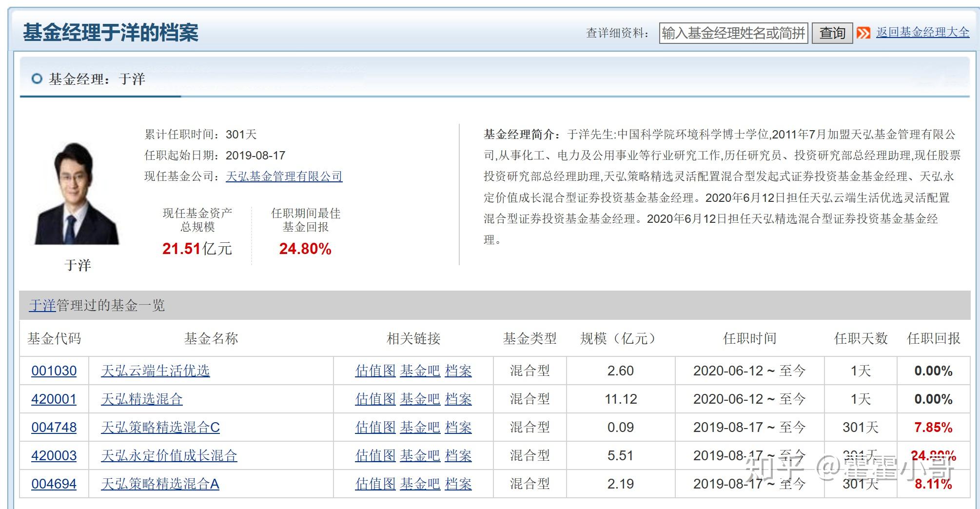Open fund code 420003
Viewport: 980px width, 509px height.
[54, 456]
